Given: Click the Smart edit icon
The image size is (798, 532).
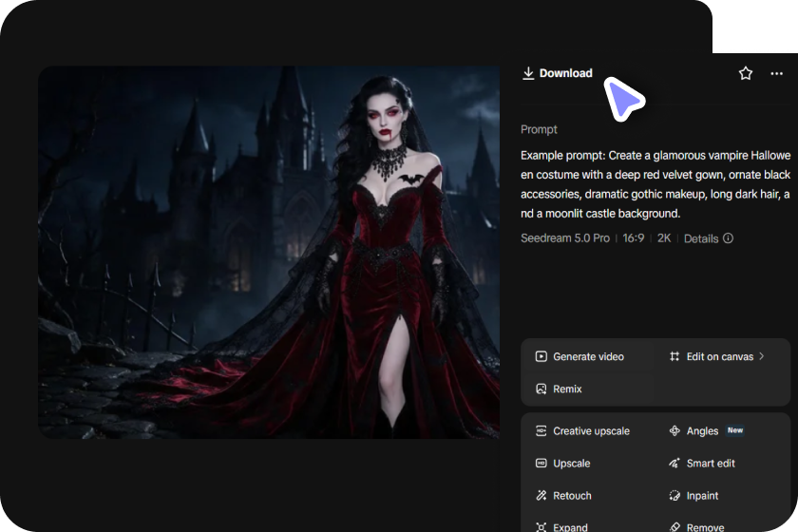Looking at the screenshot, I should click(x=674, y=464).
